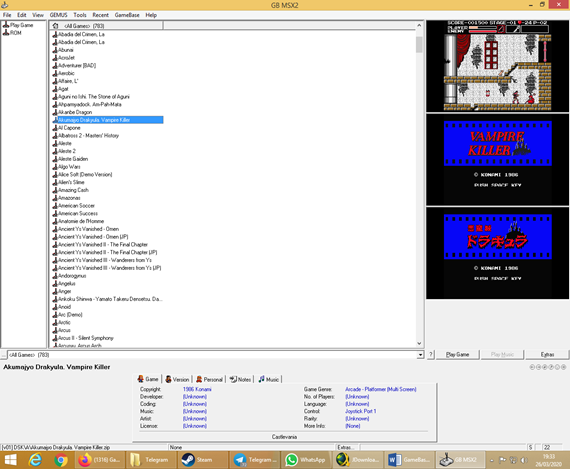
Task: Click the joystick icon next to Aleste Gaiden
Action: tap(55, 159)
